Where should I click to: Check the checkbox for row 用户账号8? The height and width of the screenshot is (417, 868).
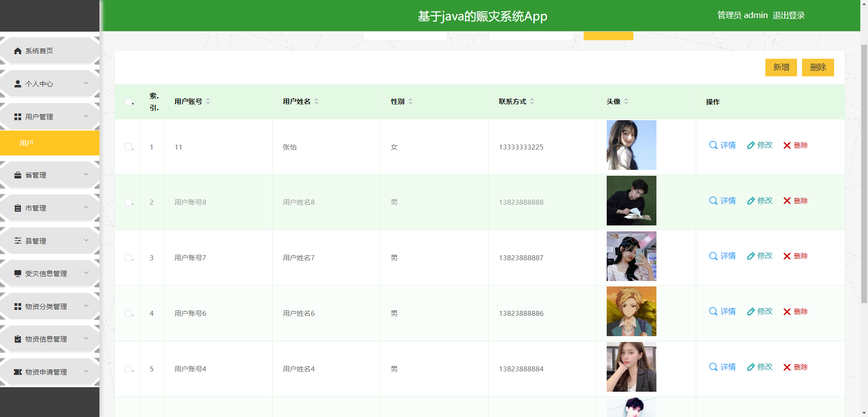click(128, 202)
